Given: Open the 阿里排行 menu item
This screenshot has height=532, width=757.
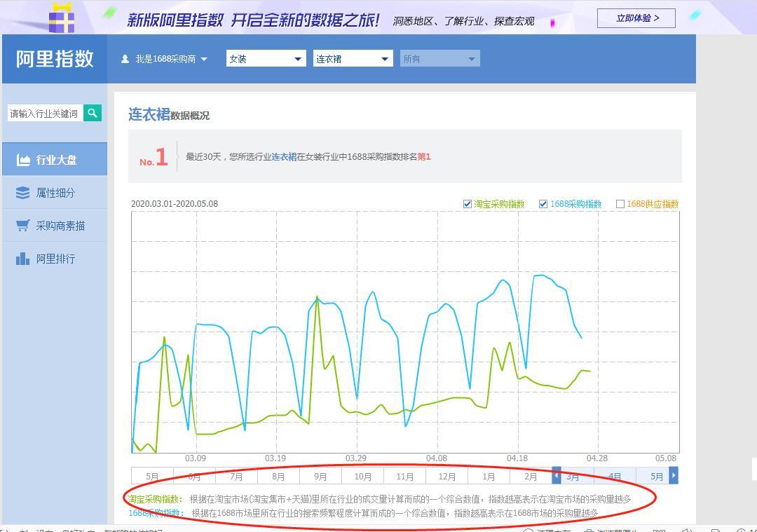Looking at the screenshot, I should coord(55,258).
